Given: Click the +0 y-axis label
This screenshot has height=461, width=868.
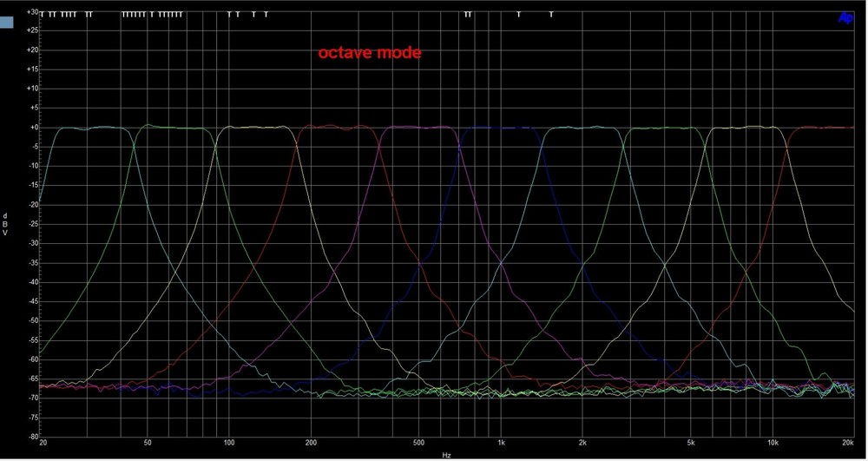Looking at the screenshot, I should tap(34, 128).
